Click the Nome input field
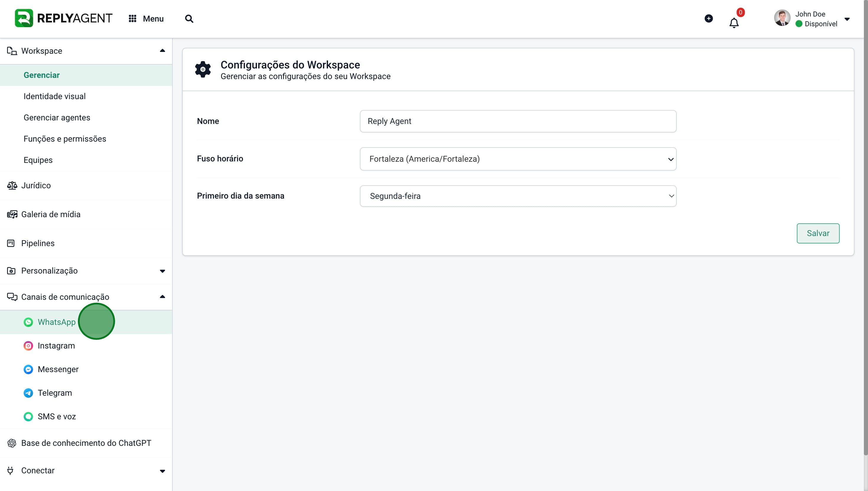This screenshot has width=868, height=491. 518,121
